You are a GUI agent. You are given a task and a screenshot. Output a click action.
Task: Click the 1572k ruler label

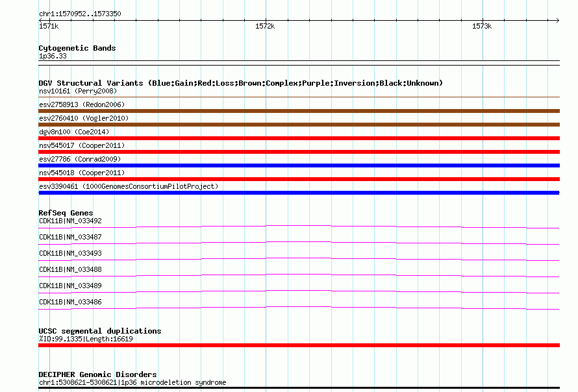(265, 26)
